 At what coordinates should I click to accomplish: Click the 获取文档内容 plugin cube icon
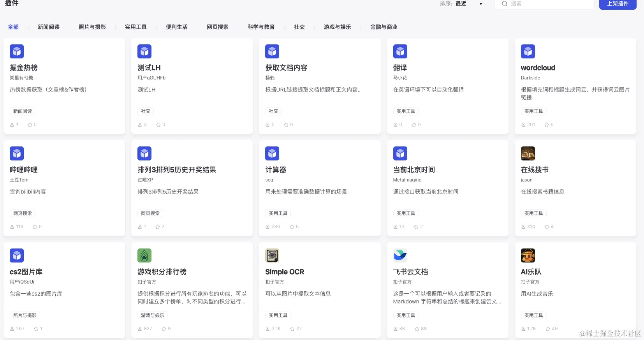click(272, 51)
